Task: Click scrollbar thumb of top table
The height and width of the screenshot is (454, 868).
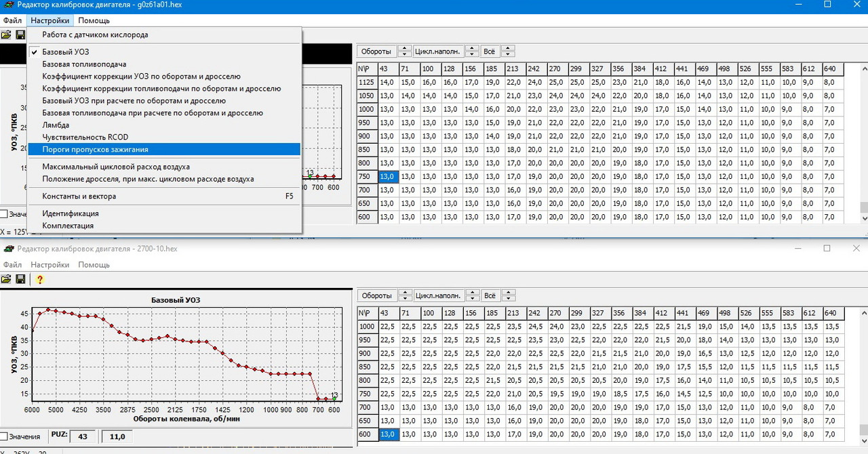Action: click(x=863, y=207)
